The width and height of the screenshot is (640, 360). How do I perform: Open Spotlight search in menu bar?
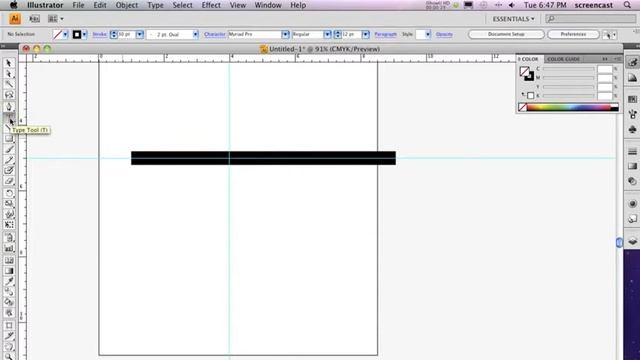[627, 5]
